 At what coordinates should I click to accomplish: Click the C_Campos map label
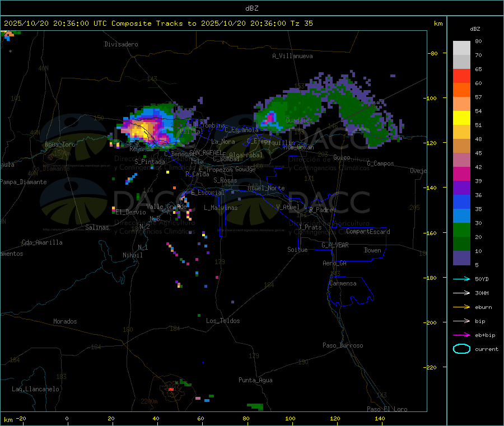(x=380, y=163)
